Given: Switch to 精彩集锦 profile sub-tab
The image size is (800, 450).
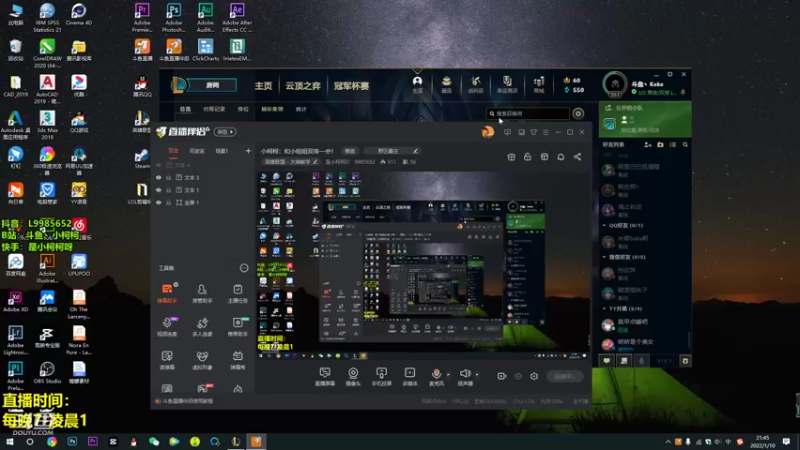Looking at the screenshot, I should [272, 109].
